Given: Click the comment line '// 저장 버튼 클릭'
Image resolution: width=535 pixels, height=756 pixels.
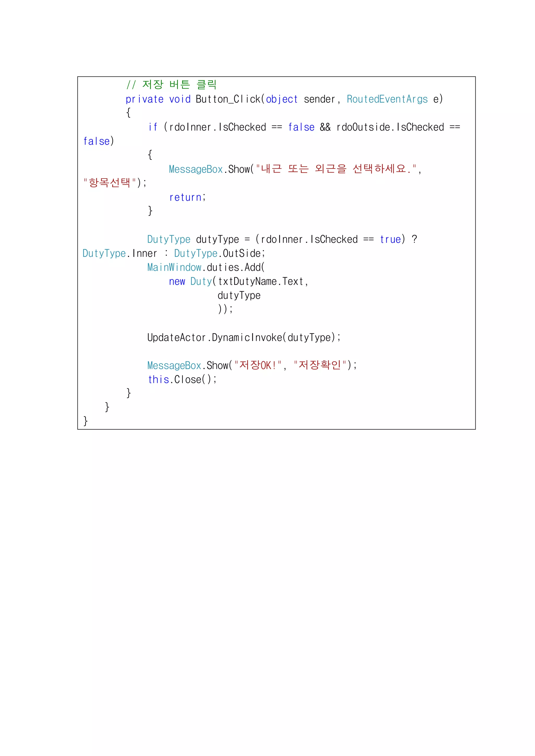Looking at the screenshot, I should coord(171,85).
